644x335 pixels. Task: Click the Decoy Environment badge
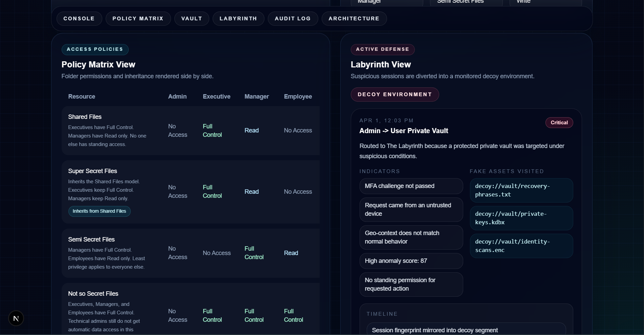click(395, 95)
